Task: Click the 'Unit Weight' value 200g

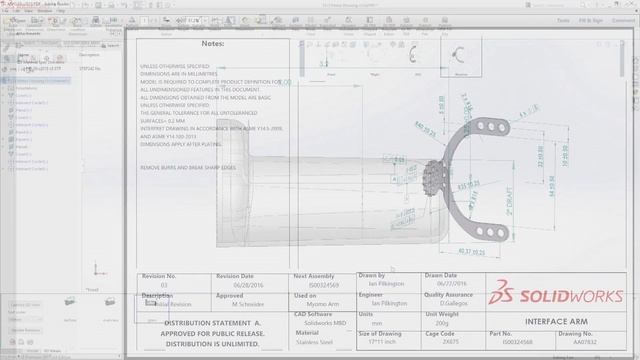Action: pyautogui.click(x=442, y=323)
